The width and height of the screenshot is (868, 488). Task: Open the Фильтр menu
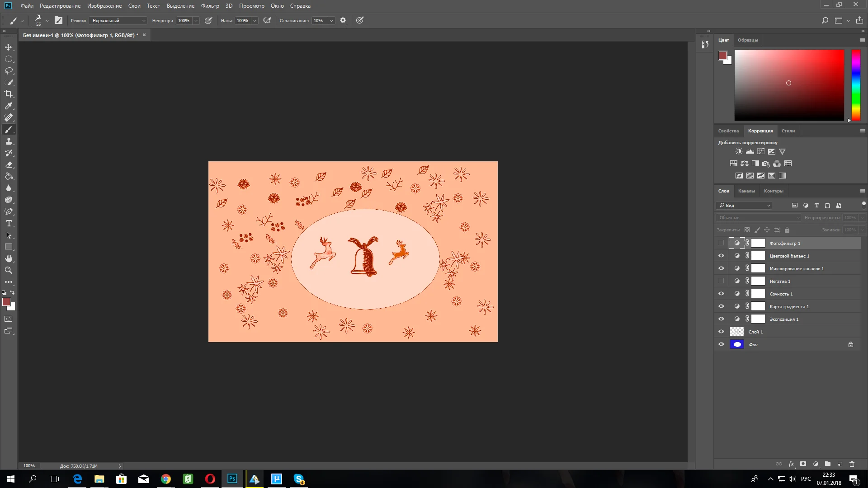(x=210, y=6)
